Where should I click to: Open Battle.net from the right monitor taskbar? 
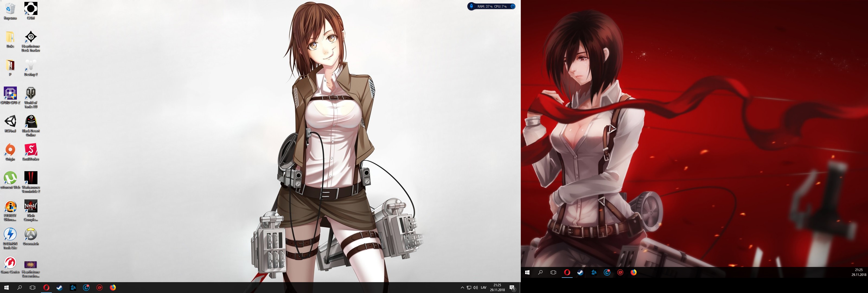tap(594, 272)
